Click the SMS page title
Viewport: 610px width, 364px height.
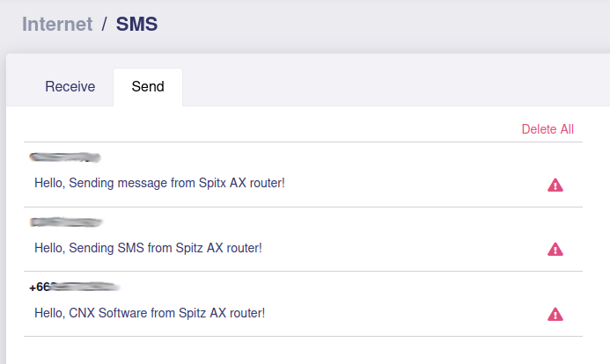pos(137,24)
